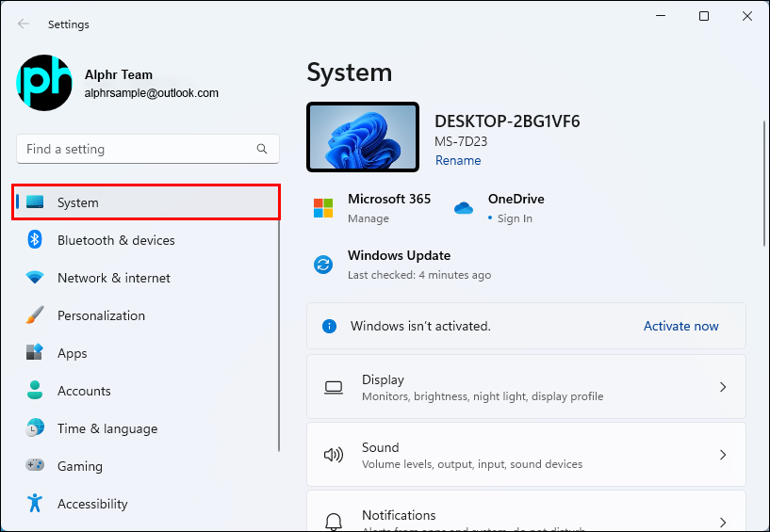Click the System monitor icon in sidebar
This screenshot has height=532, width=770.
35,202
